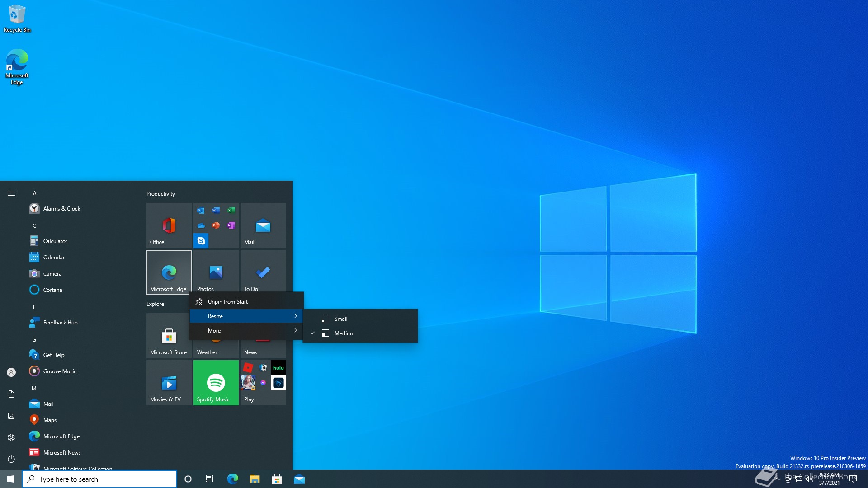Click the volume icon in system tray
The height and width of the screenshot is (488, 868).
[x=809, y=479]
